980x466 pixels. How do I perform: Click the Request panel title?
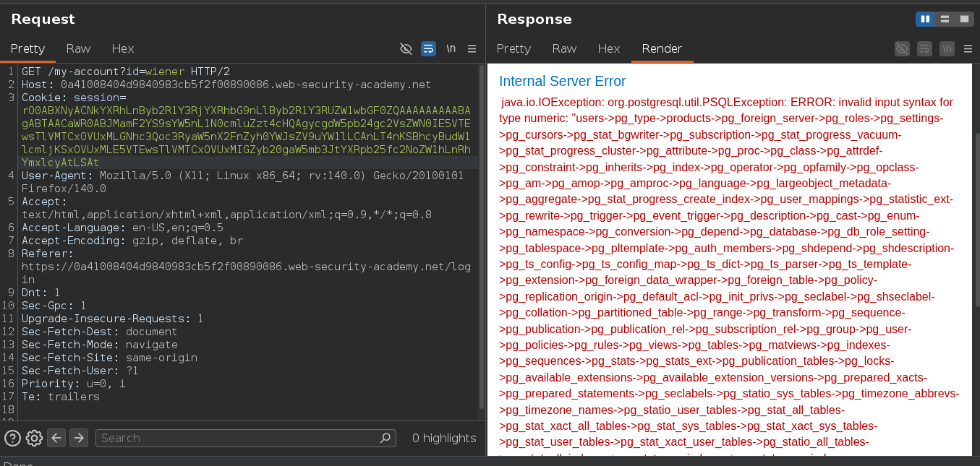(x=43, y=20)
